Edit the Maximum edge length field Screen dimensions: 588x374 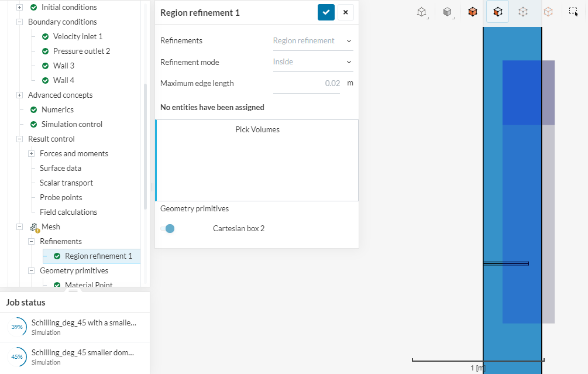[x=307, y=83]
